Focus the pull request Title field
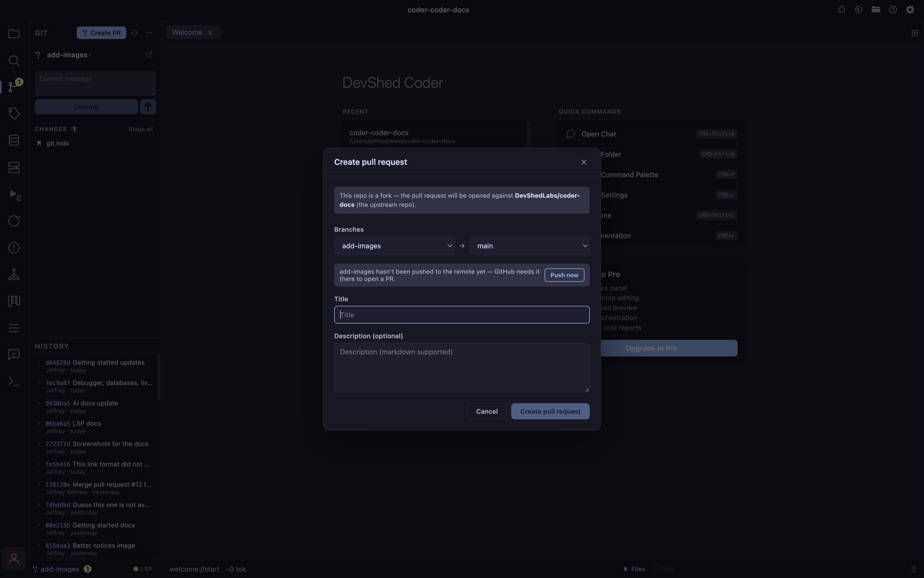Image resolution: width=924 pixels, height=578 pixels. [462, 315]
